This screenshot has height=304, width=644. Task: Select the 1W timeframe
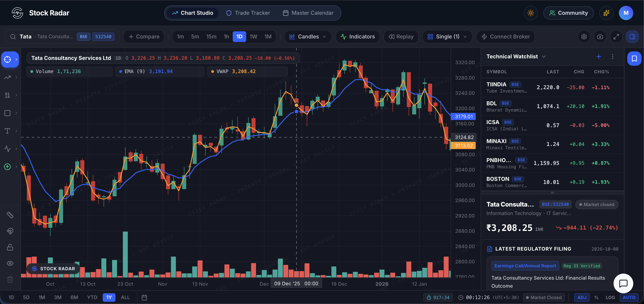(x=253, y=37)
